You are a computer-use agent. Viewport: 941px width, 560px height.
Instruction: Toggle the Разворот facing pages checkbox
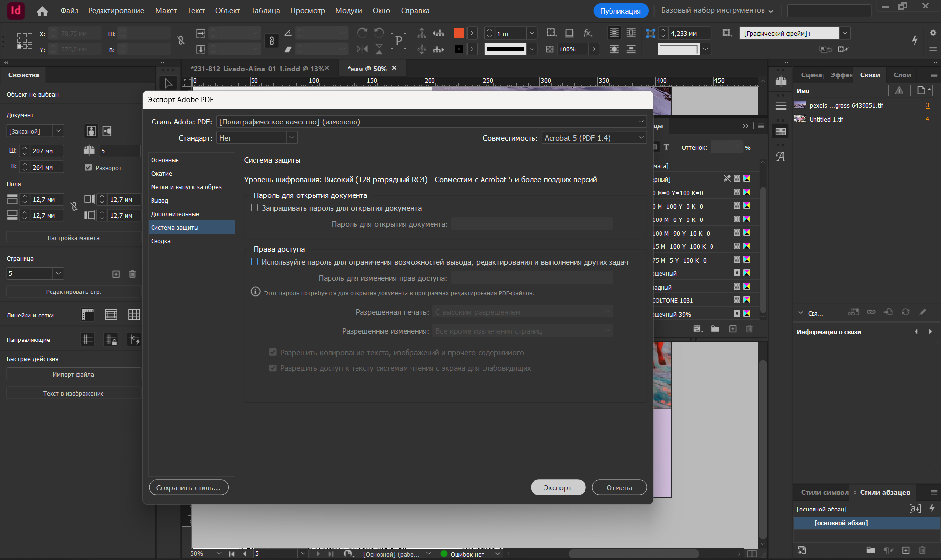88,167
